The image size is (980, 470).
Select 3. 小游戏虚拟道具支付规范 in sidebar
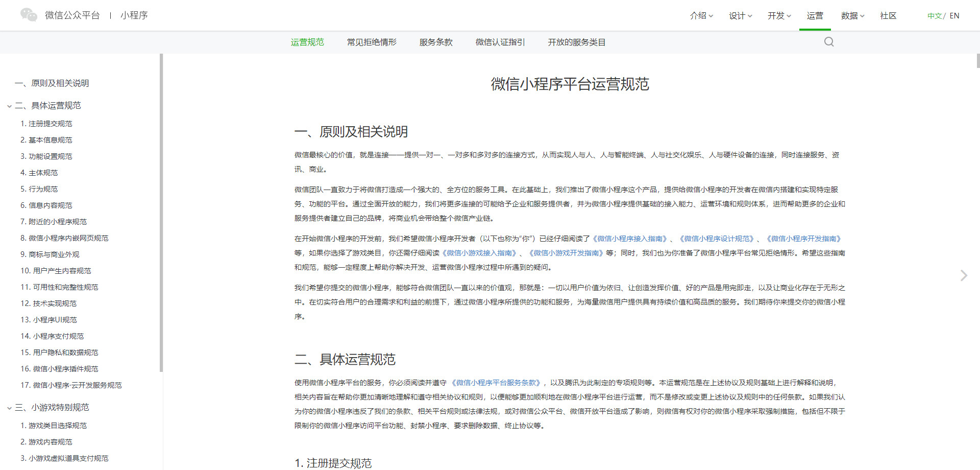[64, 458]
